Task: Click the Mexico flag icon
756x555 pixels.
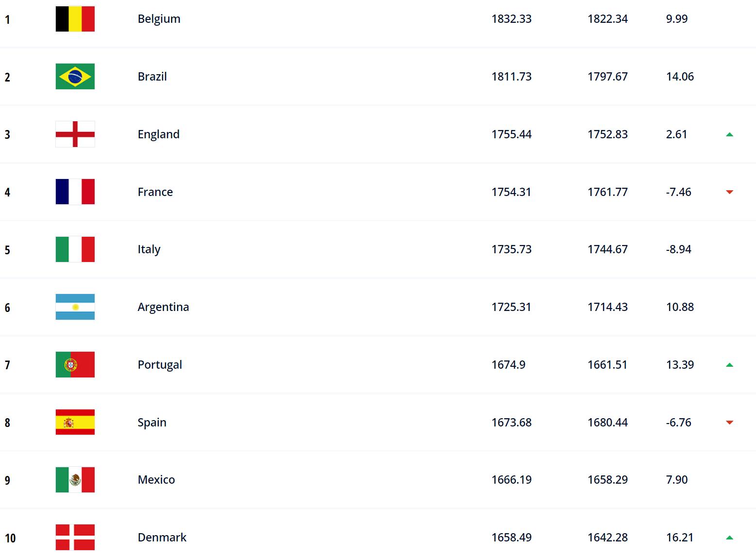Action: pos(75,480)
